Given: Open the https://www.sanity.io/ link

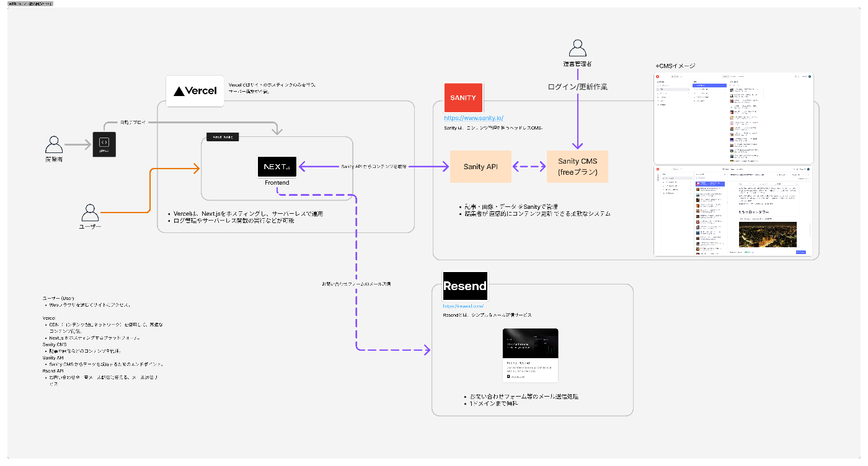Looking at the screenshot, I should pyautogui.click(x=474, y=118).
